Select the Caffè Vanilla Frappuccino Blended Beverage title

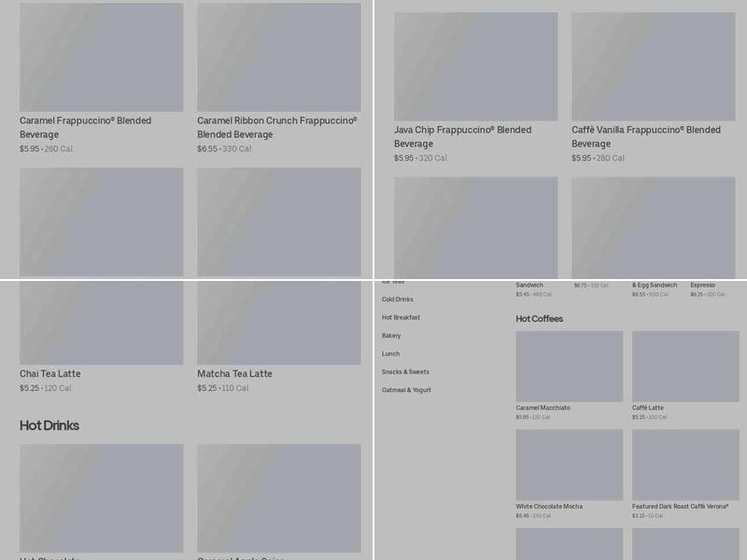(x=646, y=136)
